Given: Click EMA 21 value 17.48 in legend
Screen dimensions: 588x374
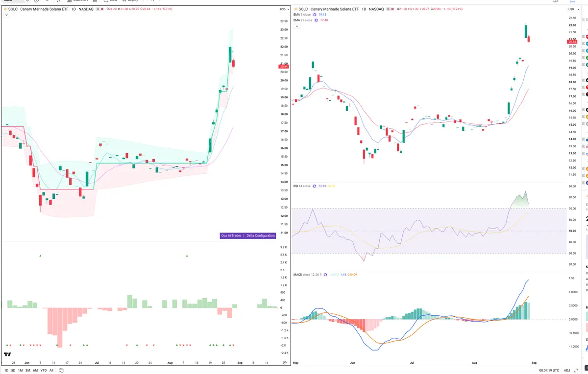Looking at the screenshot, I should (324, 20).
